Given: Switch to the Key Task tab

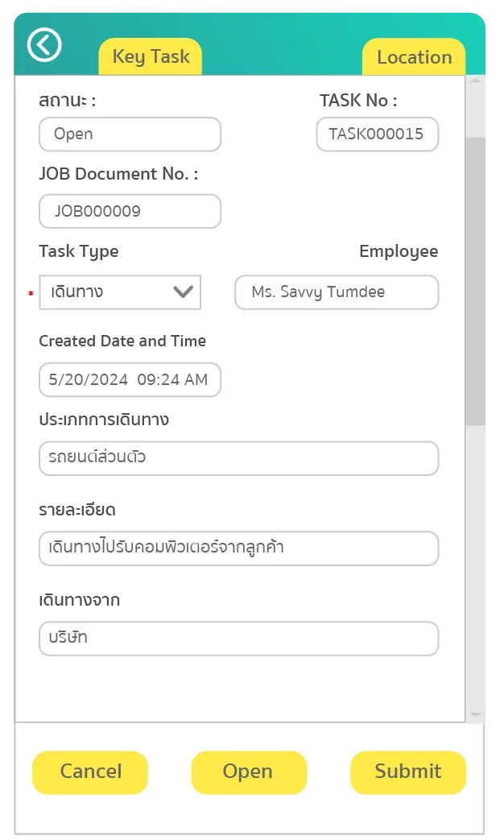Looking at the screenshot, I should point(150,56).
